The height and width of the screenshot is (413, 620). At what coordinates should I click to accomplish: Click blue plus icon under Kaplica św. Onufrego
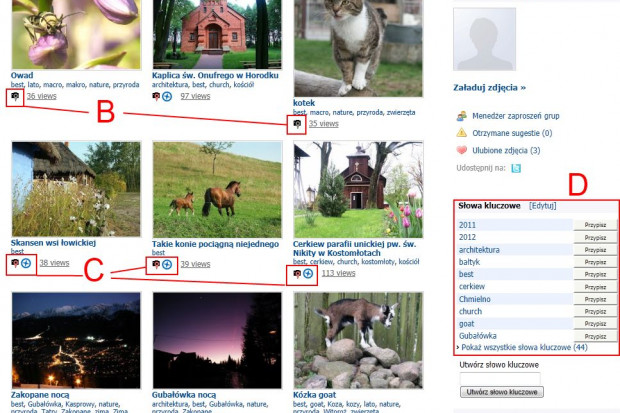[167, 96]
